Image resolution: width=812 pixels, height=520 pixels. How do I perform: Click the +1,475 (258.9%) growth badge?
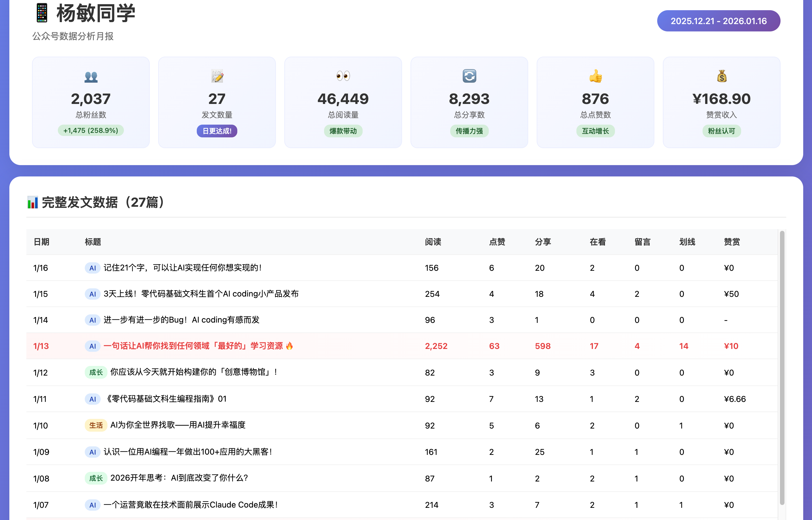[x=91, y=131]
